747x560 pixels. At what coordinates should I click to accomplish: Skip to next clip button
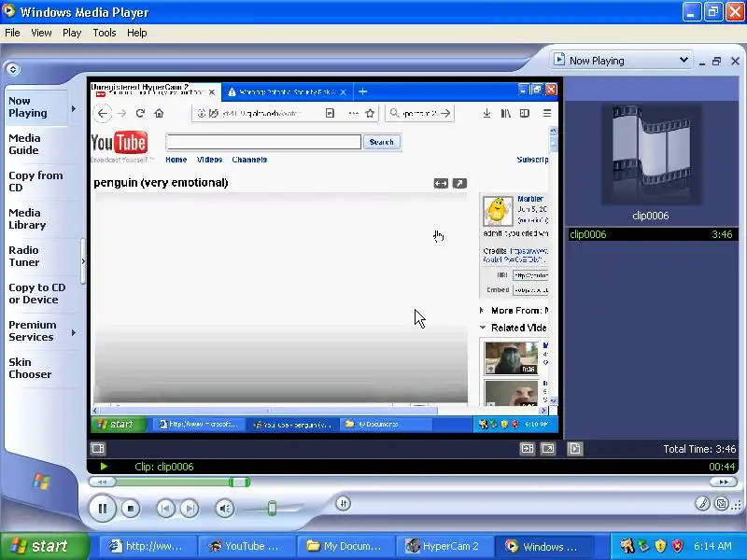190,509
